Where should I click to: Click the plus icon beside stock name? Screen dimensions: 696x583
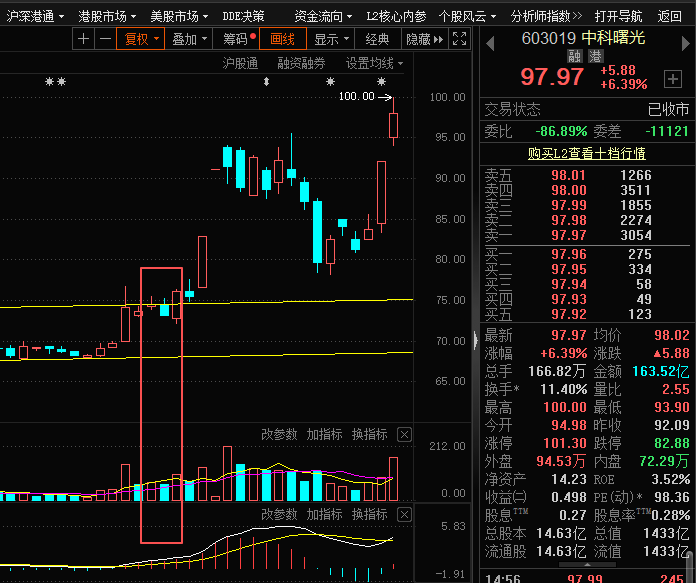671,78
